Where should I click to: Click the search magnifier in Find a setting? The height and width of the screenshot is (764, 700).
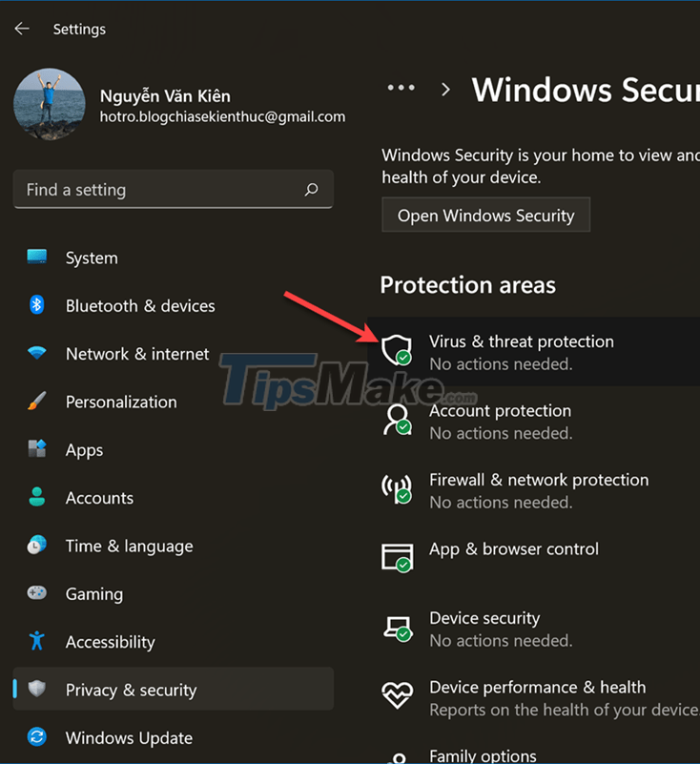311,190
